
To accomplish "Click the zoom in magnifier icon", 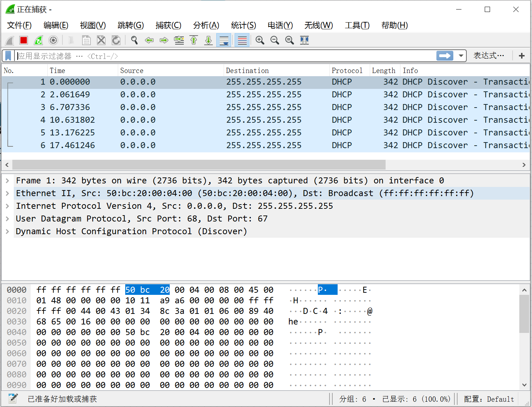I will (260, 41).
